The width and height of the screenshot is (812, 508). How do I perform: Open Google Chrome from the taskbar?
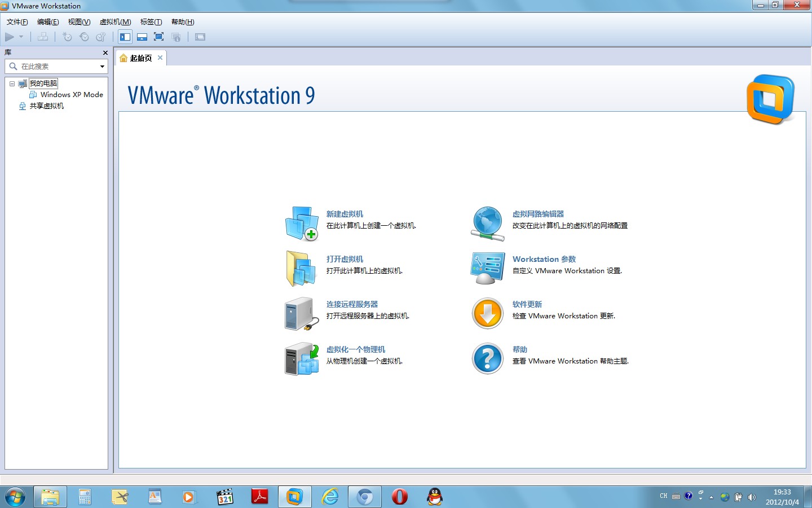pyautogui.click(x=365, y=497)
